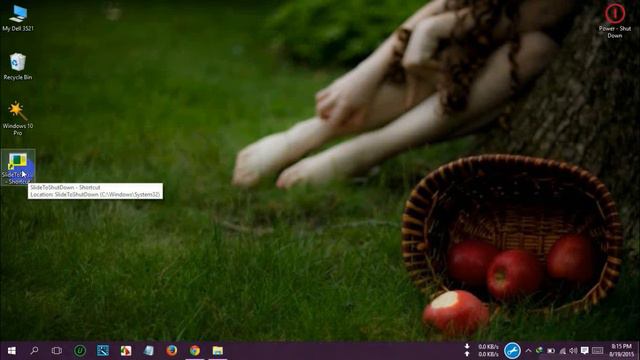Select the My Dell 3521 desktop icon
640x360 pixels.
18,18
